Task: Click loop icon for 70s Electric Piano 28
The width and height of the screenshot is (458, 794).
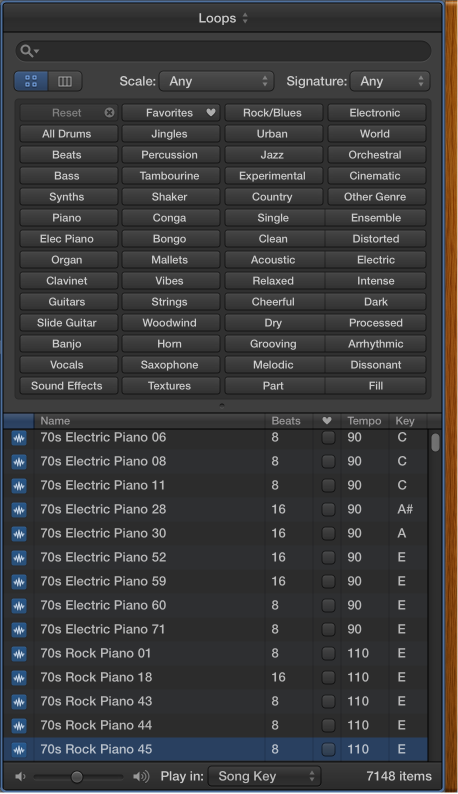Action: 19,510
